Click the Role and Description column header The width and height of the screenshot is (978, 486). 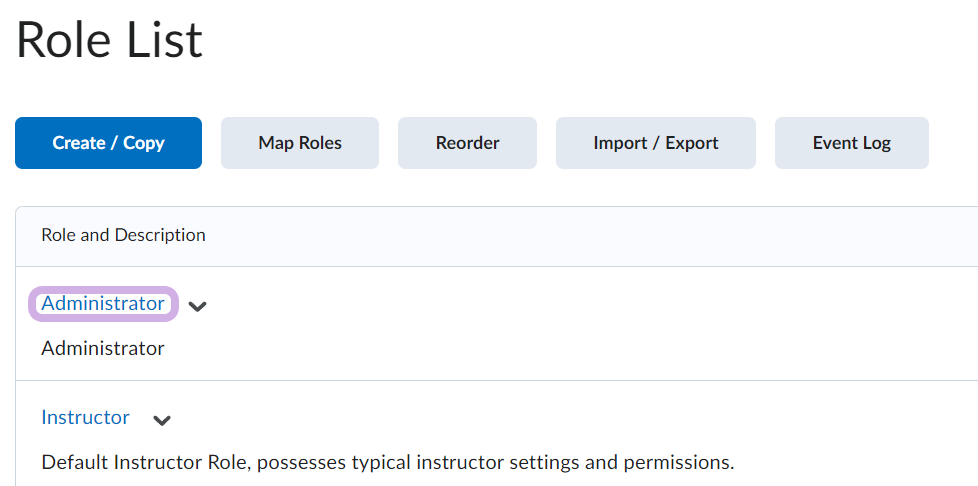[123, 235]
